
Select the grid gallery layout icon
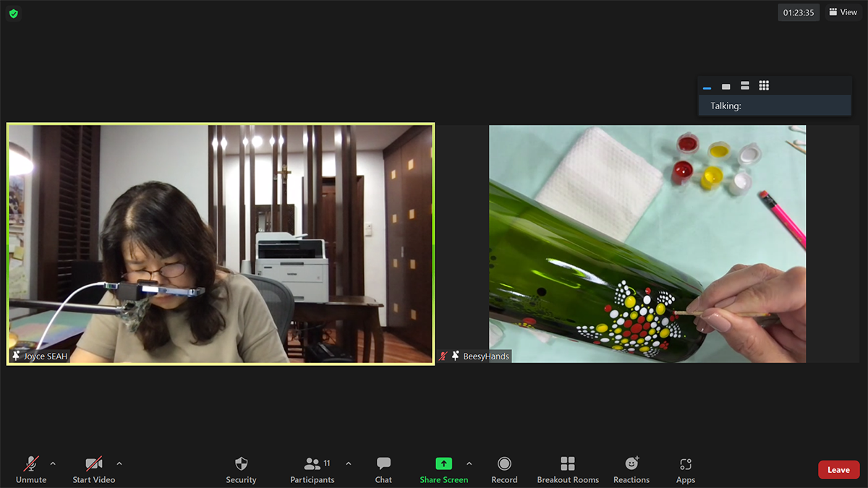pos(764,86)
